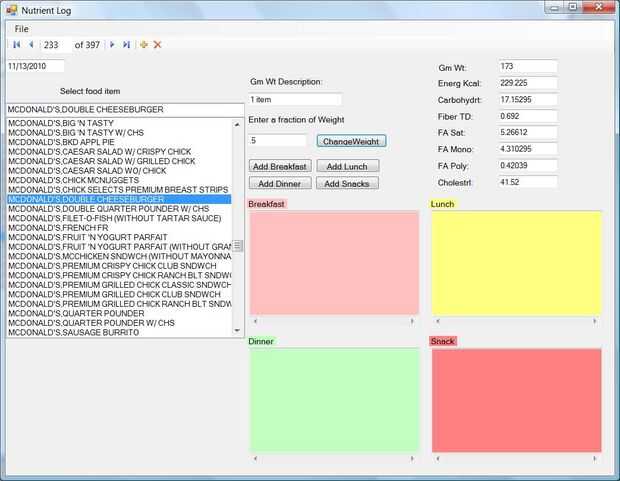Click the Energ Kcal value 229.225
620x481 pixels.
point(528,83)
